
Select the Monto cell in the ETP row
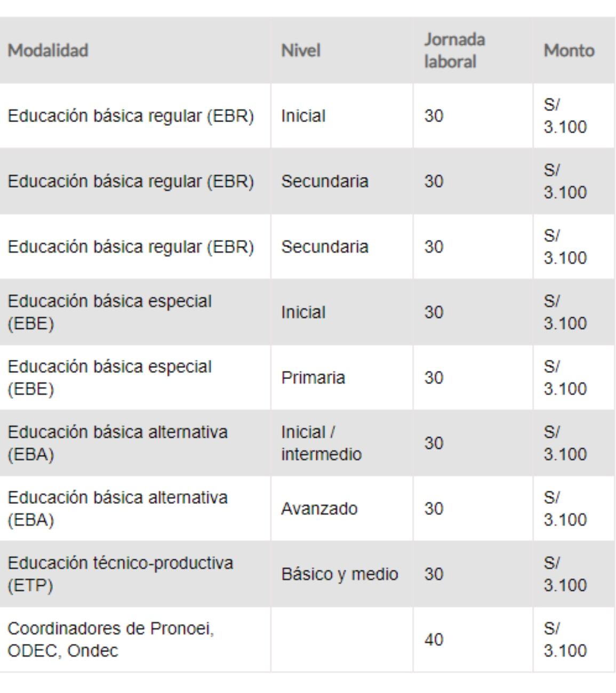tap(565, 574)
